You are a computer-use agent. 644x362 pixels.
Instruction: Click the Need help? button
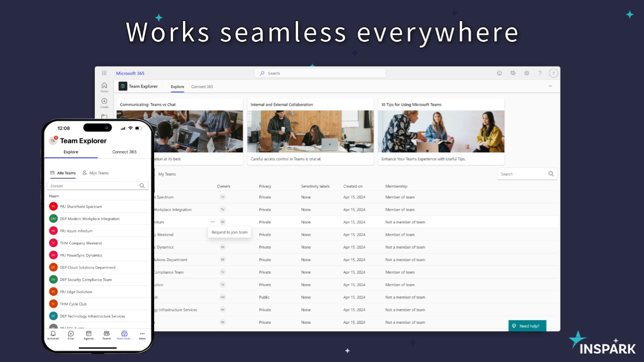click(528, 326)
